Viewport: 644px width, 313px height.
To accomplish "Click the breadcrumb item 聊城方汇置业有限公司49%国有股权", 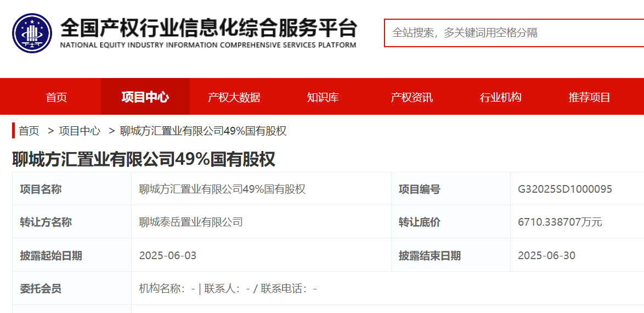I will click(x=204, y=131).
